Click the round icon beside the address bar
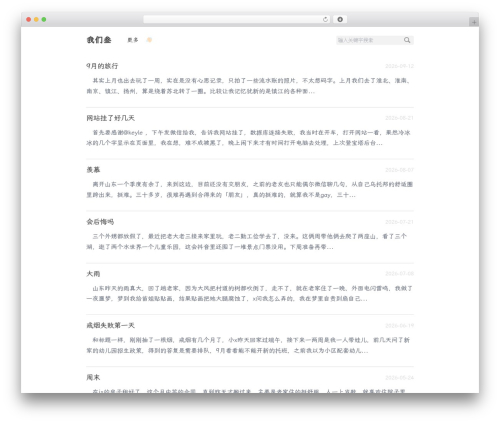The width and height of the screenshot is (500, 423). [340, 19]
